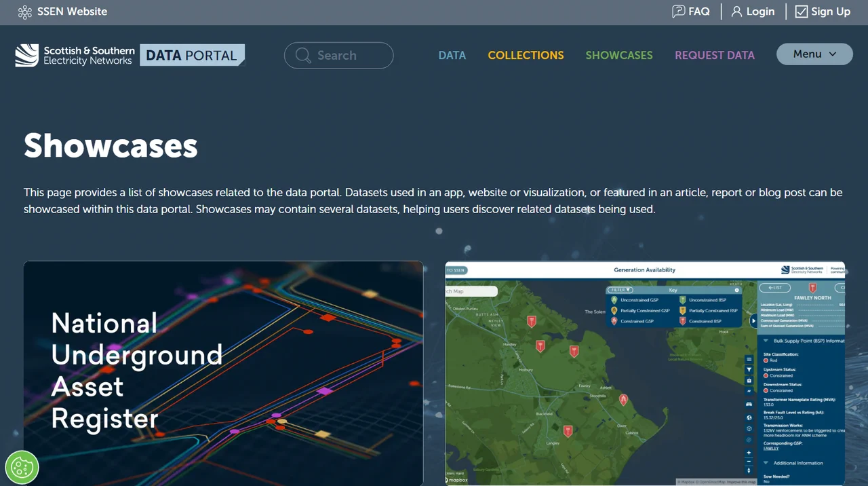Click the Scottish & Southern Electricity Networks logo

(75, 56)
